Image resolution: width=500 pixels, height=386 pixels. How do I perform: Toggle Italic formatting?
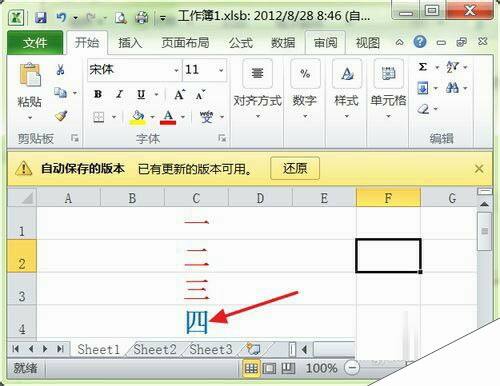pyautogui.click(x=119, y=94)
